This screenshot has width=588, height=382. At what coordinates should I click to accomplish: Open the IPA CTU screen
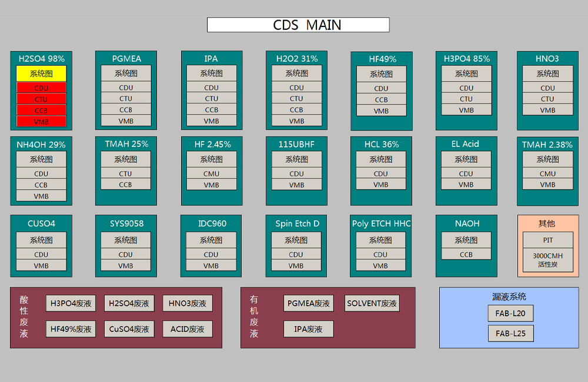211,99
